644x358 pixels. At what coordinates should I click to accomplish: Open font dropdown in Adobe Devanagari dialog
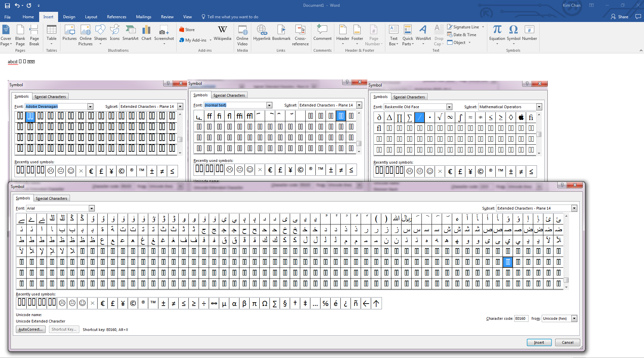click(x=90, y=106)
